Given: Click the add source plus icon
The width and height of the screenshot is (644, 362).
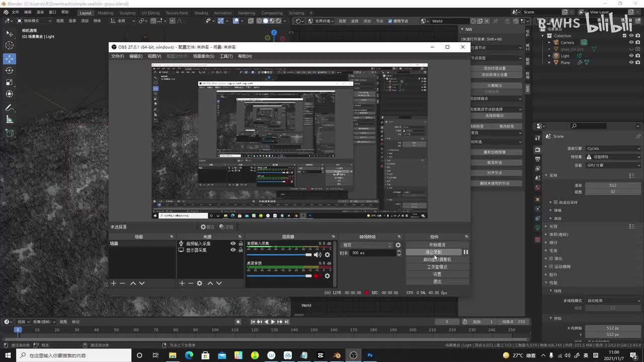Looking at the screenshot, I should tap(182, 284).
